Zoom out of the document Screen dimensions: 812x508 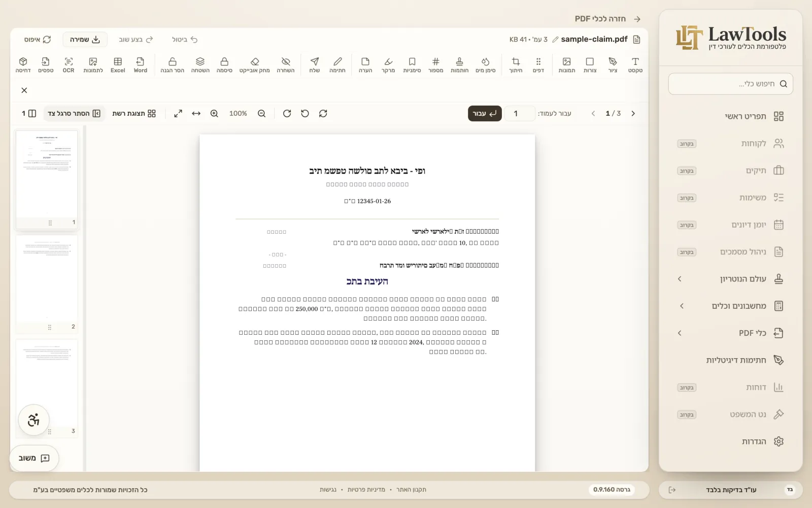pos(261,113)
